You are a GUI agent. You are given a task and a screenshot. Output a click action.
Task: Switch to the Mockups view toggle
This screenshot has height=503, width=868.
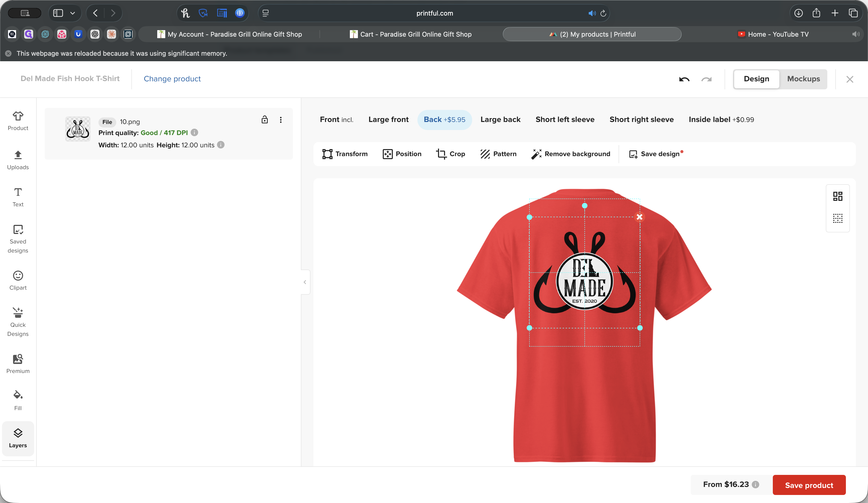[803, 79]
